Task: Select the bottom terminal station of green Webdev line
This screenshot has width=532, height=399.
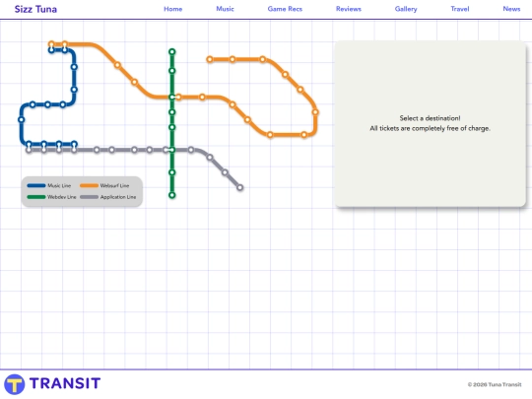Action: point(172,195)
